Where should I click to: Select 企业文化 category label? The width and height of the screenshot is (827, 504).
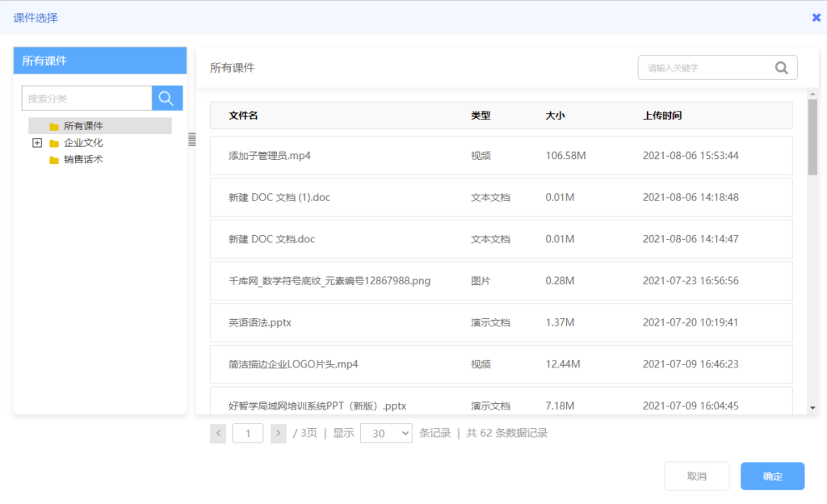coord(83,143)
